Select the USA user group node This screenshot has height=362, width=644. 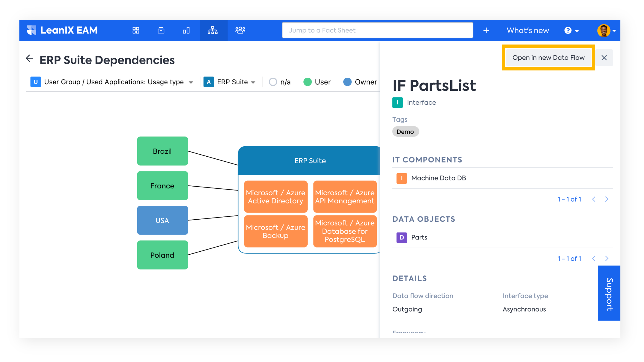pyautogui.click(x=162, y=220)
